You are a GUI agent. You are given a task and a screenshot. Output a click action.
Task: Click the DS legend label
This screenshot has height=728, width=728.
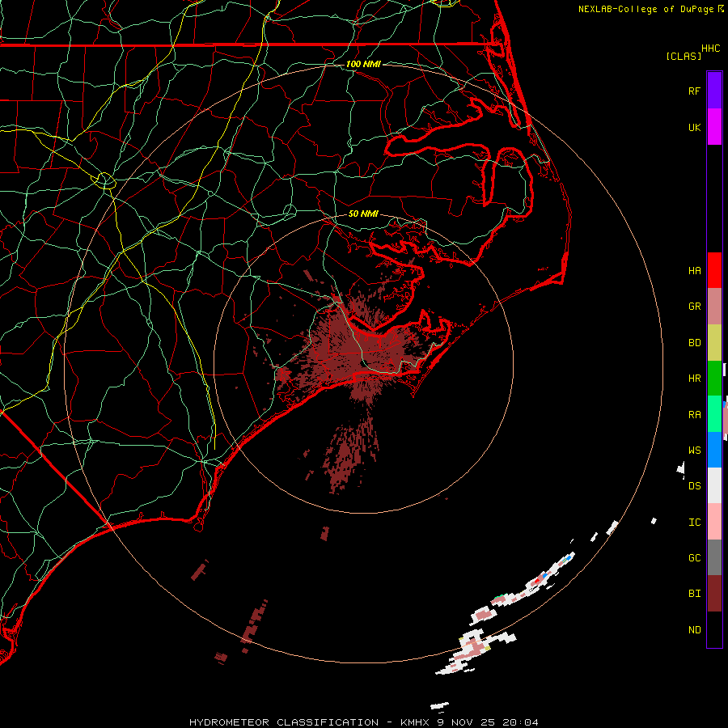point(694,486)
